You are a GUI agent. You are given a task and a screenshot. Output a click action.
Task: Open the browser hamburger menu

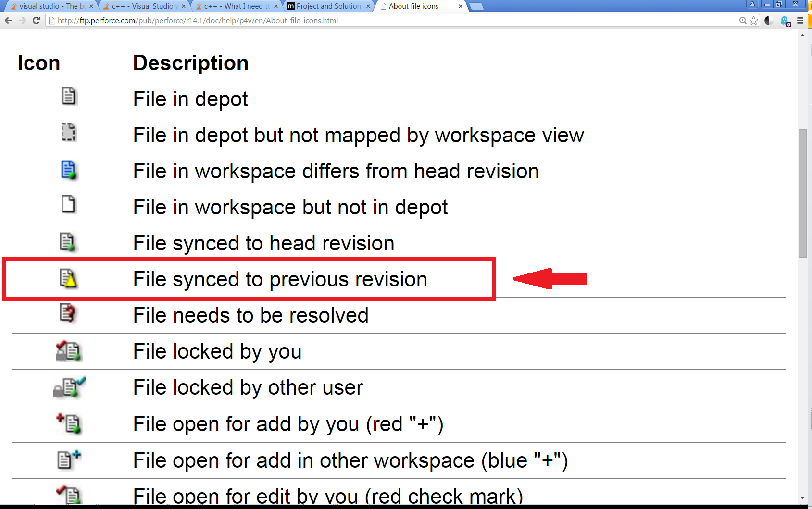point(800,21)
